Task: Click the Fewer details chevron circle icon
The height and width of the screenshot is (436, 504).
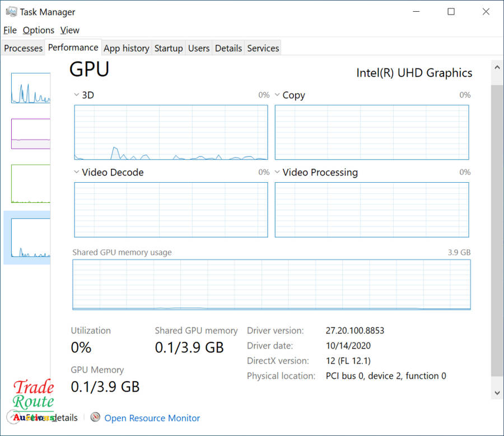Action: pyautogui.click(x=12, y=417)
